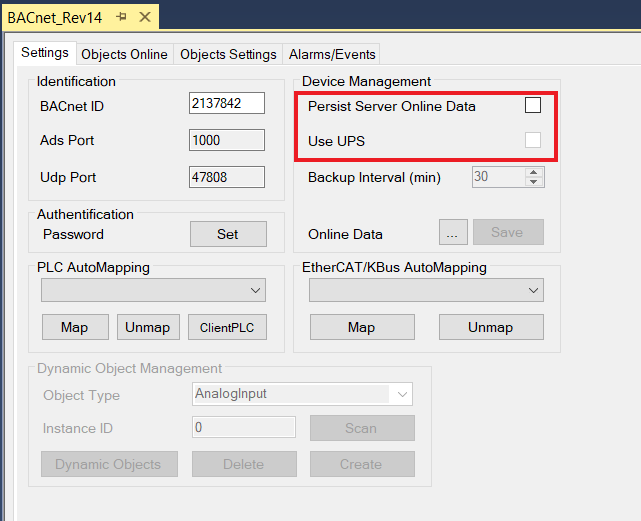Click the 'Online Data' label

point(345,234)
